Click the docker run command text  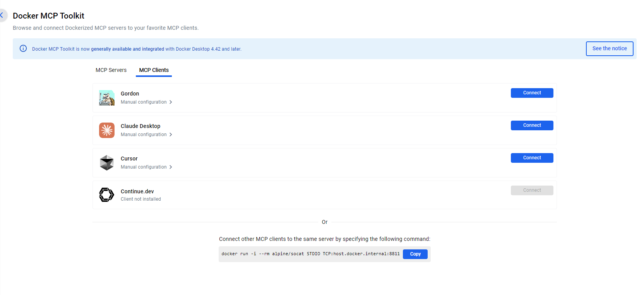[x=310, y=254]
